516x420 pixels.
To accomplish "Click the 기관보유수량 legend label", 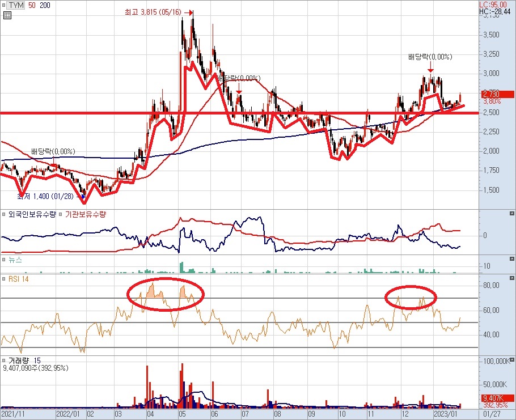I will tap(86, 215).
